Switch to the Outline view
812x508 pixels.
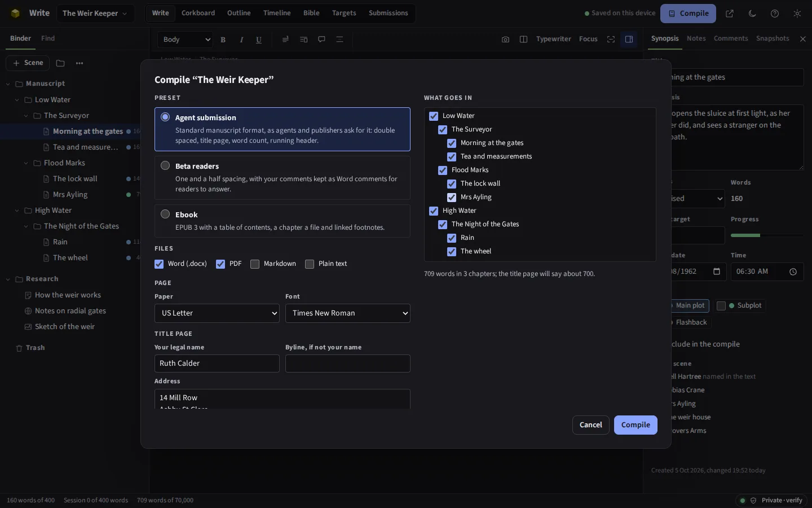239,13
